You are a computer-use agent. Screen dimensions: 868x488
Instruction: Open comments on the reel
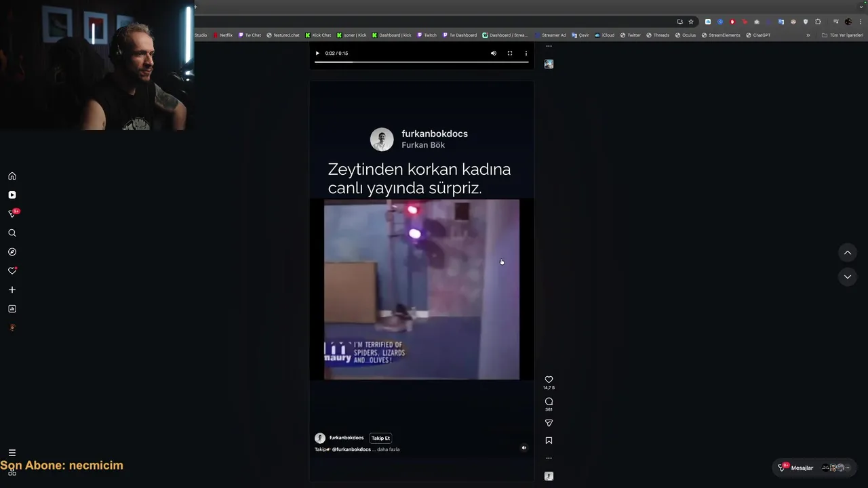[549, 401]
